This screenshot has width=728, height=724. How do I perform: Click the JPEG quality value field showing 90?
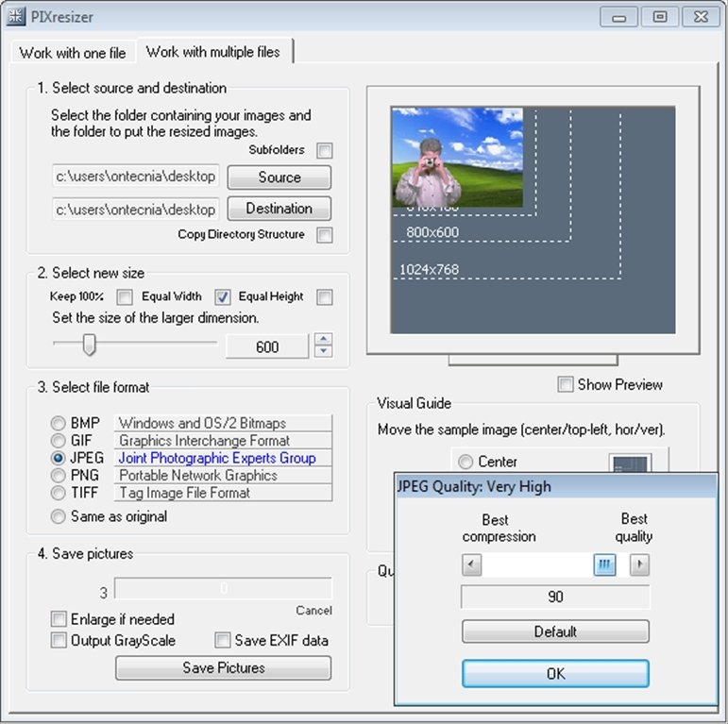coord(555,597)
